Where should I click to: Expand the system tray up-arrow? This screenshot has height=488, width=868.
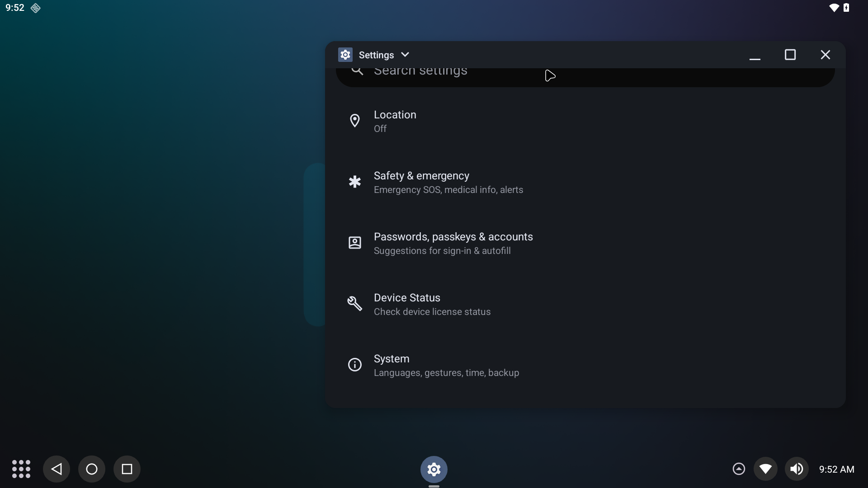point(739,469)
